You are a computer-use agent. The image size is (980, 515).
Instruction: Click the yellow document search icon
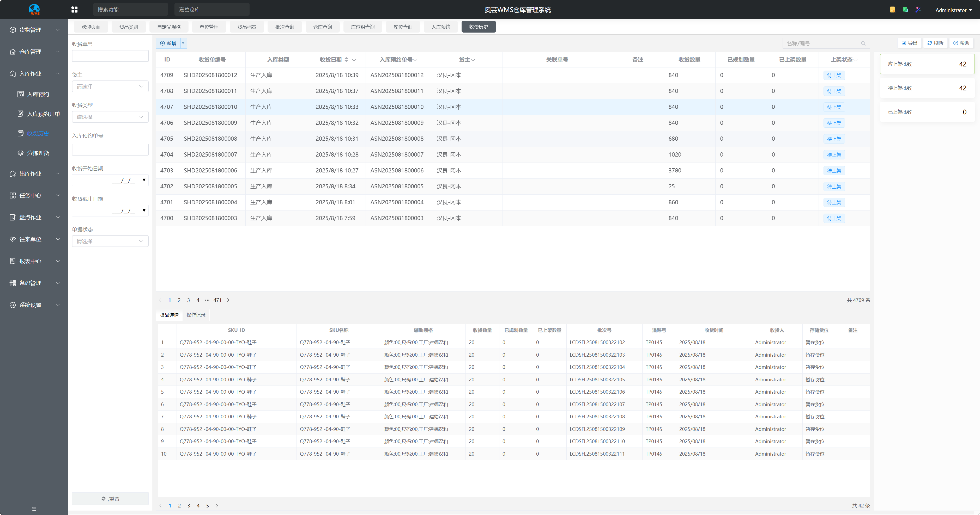pyautogui.click(x=892, y=9)
